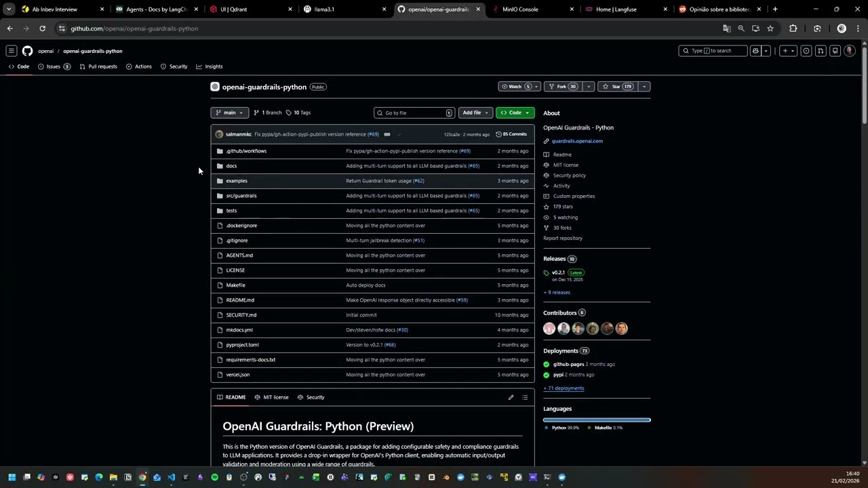The width and height of the screenshot is (868, 488).
Task: Open the GitHub navigation hamburger menu
Action: click(x=12, y=51)
